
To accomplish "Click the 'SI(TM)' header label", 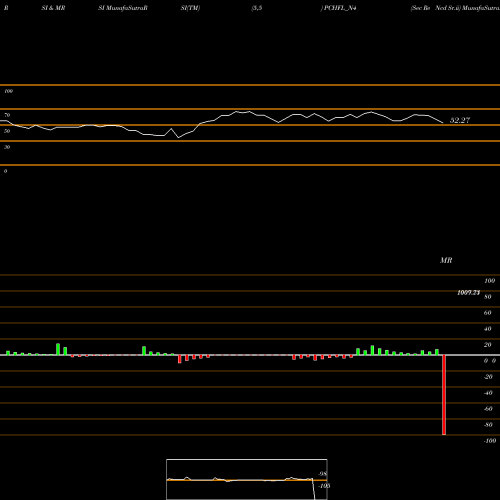I will coord(190,8).
